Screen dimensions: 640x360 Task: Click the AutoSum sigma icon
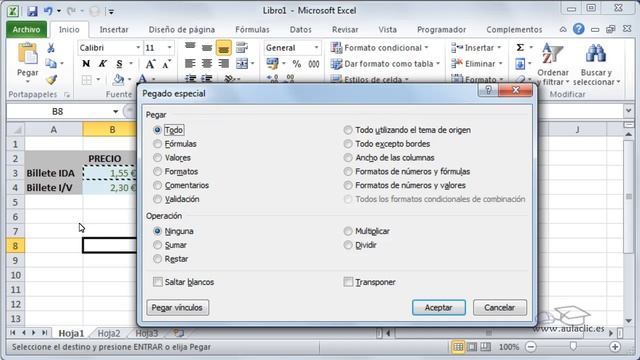520,48
